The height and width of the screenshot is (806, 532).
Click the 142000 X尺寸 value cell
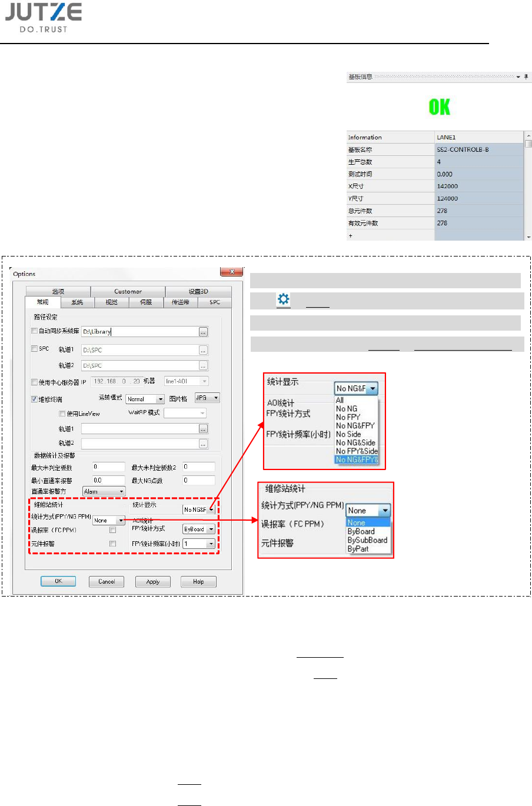(479, 186)
